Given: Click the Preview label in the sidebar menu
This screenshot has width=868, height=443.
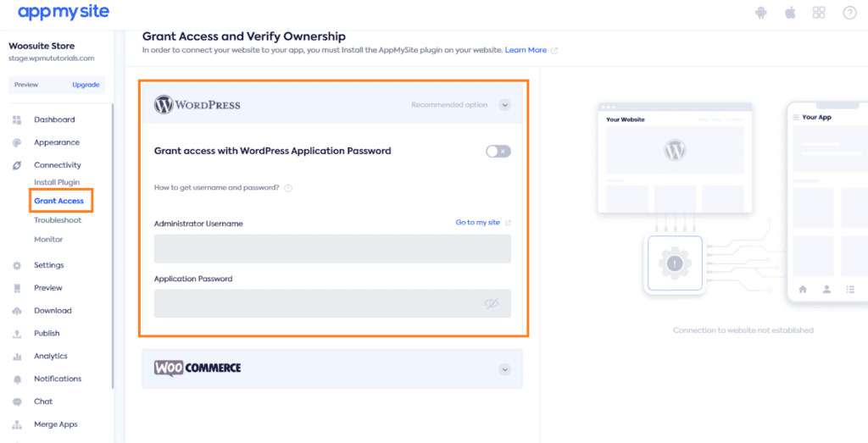Looking at the screenshot, I should coord(48,288).
